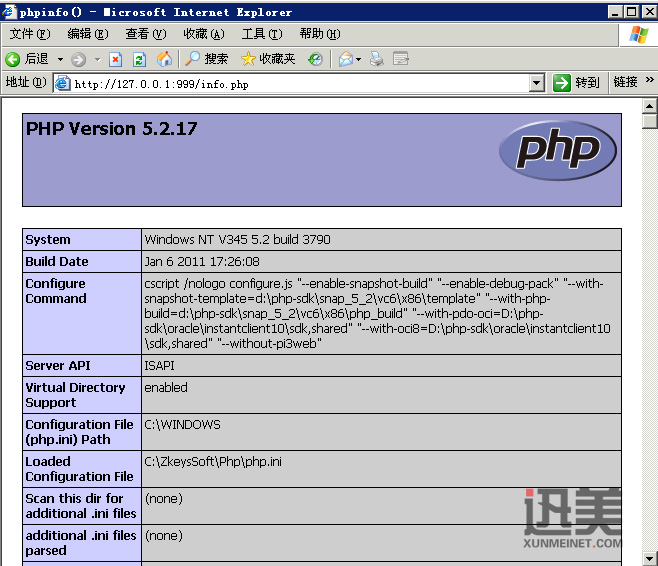Click the Stop loading icon
This screenshot has height=566, width=658.
(x=115, y=60)
